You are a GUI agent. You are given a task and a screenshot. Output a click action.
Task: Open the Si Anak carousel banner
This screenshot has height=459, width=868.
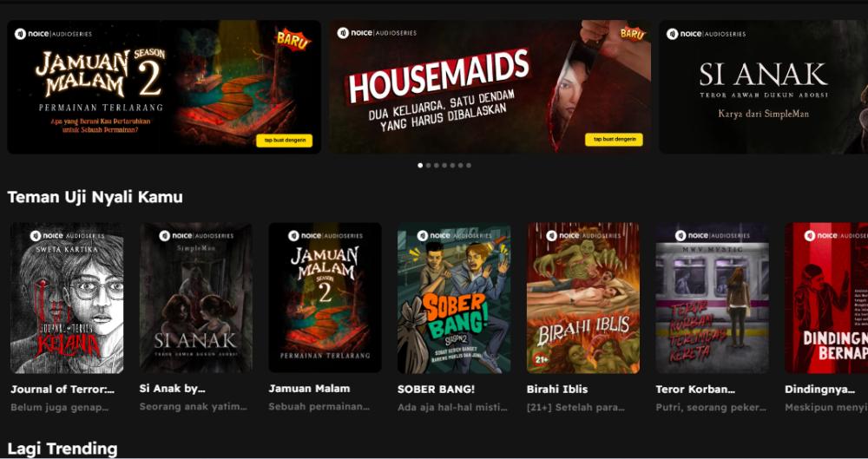tap(763, 87)
